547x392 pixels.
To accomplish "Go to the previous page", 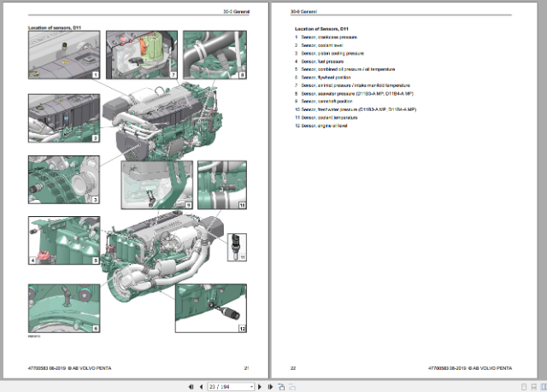I will (x=202, y=387).
